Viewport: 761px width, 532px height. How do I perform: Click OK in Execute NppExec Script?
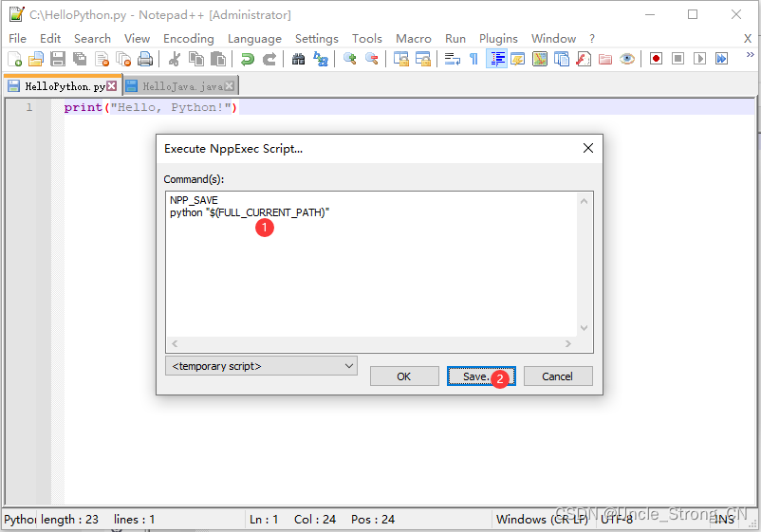click(x=404, y=376)
